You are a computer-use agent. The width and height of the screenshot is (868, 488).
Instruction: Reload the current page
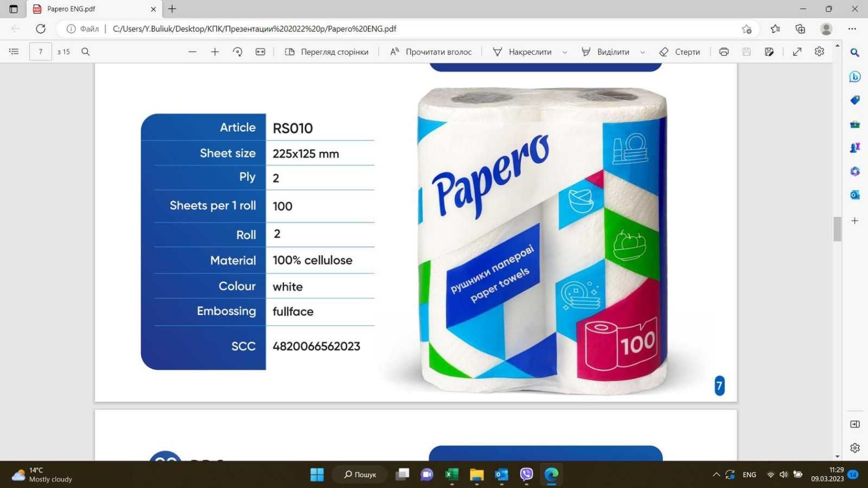click(x=41, y=29)
